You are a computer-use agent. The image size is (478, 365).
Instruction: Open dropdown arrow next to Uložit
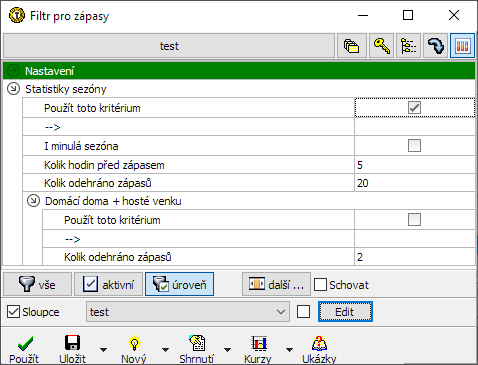tap(104, 350)
